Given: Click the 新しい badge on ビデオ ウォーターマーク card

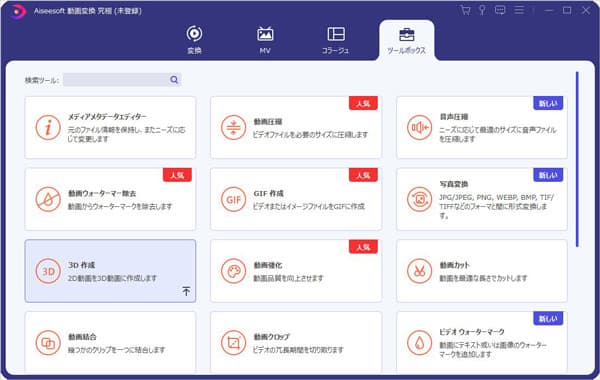Looking at the screenshot, I should click(548, 318).
